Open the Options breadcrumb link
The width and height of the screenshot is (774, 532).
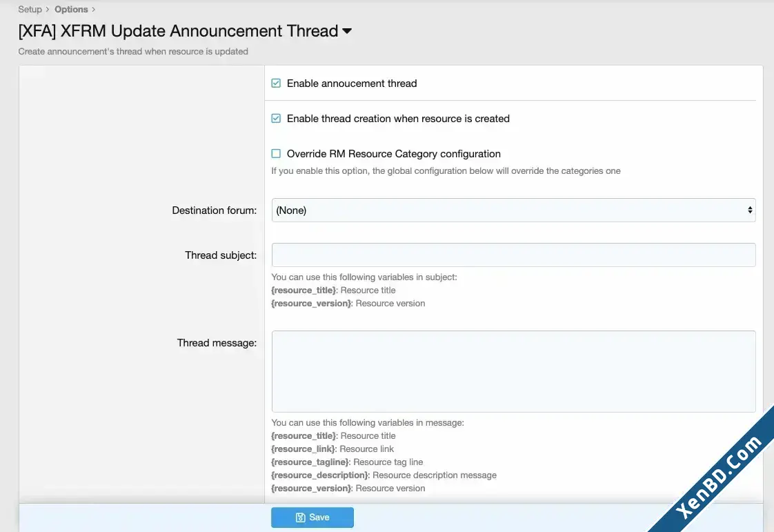(71, 10)
